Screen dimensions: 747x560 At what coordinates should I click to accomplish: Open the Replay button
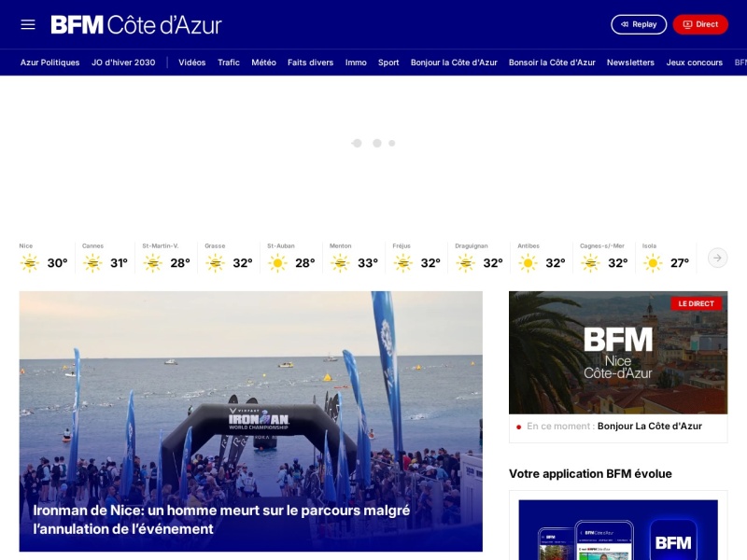(639, 24)
